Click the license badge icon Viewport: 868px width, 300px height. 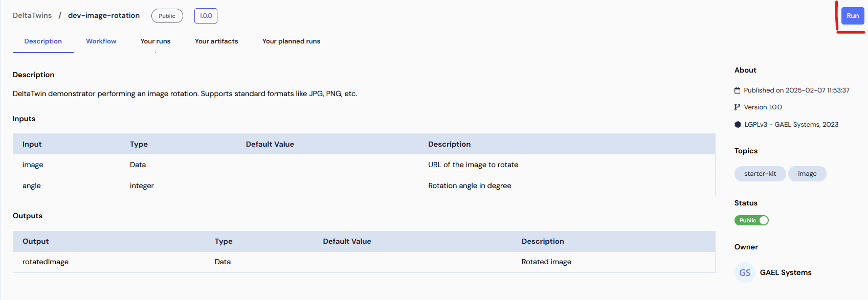pos(738,125)
